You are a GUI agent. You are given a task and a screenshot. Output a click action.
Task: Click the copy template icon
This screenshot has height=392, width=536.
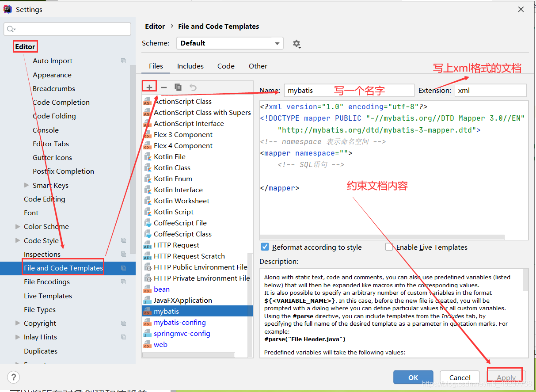(178, 88)
